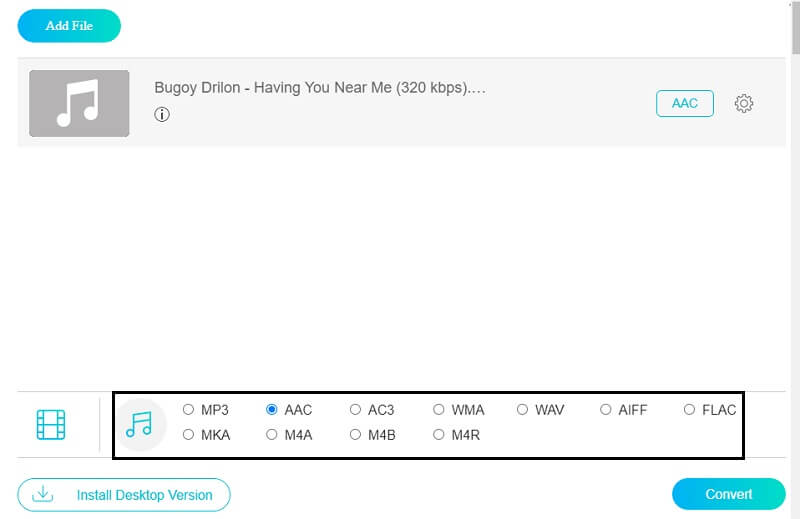The width and height of the screenshot is (800, 519).
Task: Select MP3 output format
Action: [x=189, y=410]
